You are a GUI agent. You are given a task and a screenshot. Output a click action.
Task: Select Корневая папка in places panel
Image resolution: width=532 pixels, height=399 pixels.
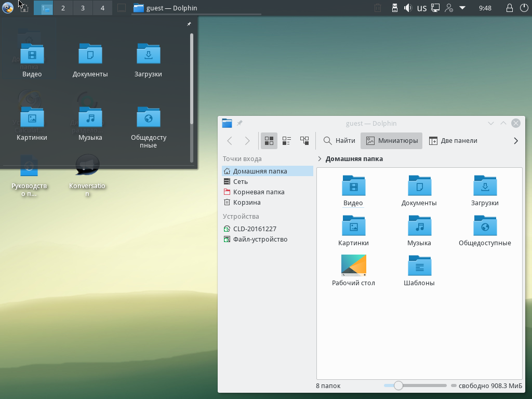[258, 192]
